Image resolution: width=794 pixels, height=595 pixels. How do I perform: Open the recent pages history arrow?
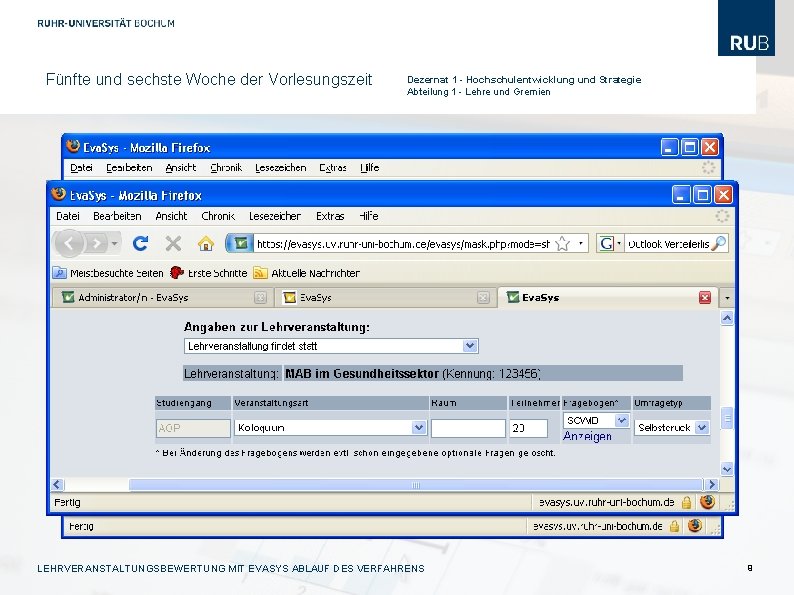click(114, 244)
